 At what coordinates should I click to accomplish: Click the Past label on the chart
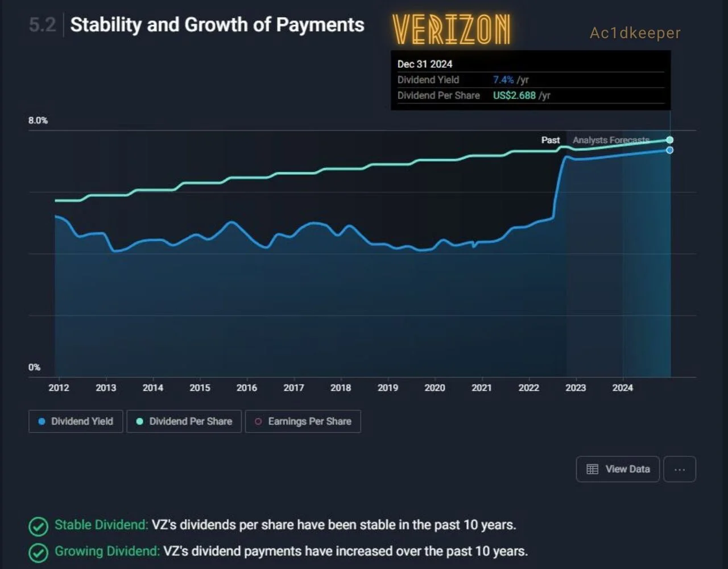click(551, 140)
